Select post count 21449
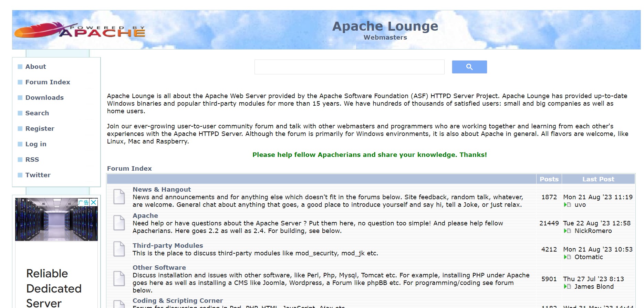The width and height of the screenshot is (644, 308). [549, 223]
